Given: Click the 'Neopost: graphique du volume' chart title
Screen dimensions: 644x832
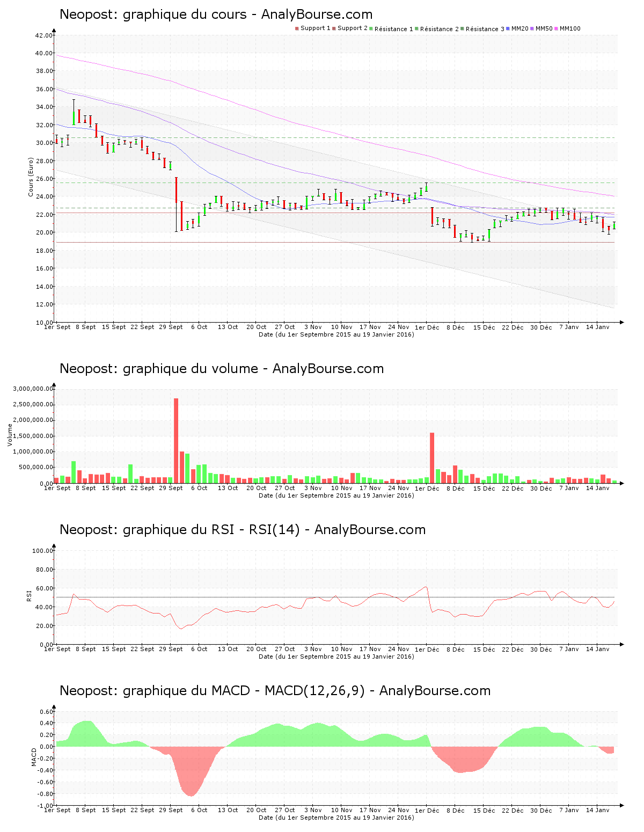Looking at the screenshot, I should pos(222,369).
